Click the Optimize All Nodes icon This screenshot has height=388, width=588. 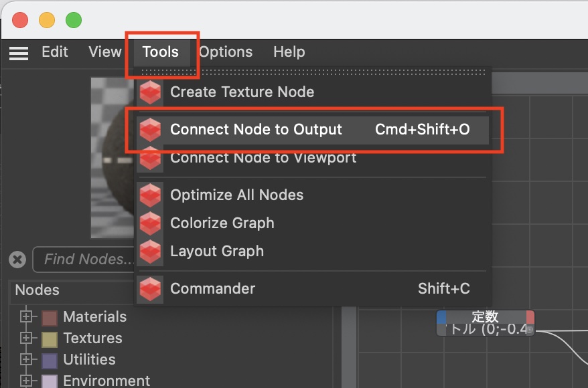[x=151, y=195]
